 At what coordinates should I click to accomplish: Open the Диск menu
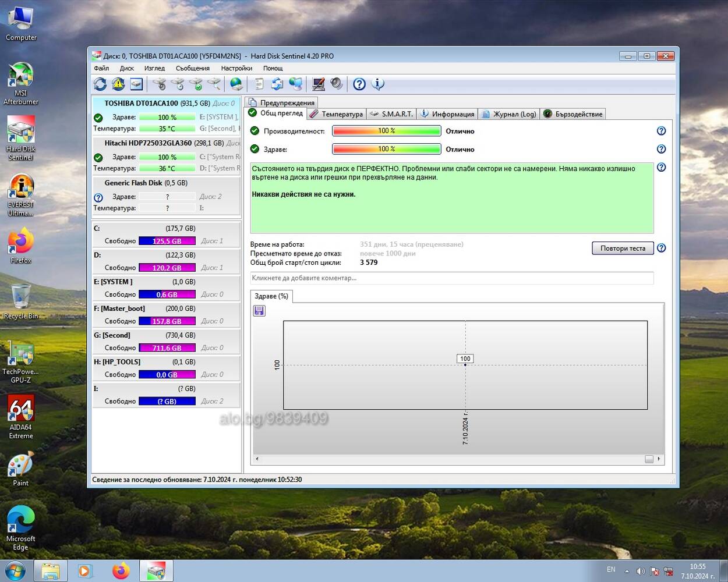pyautogui.click(x=127, y=68)
